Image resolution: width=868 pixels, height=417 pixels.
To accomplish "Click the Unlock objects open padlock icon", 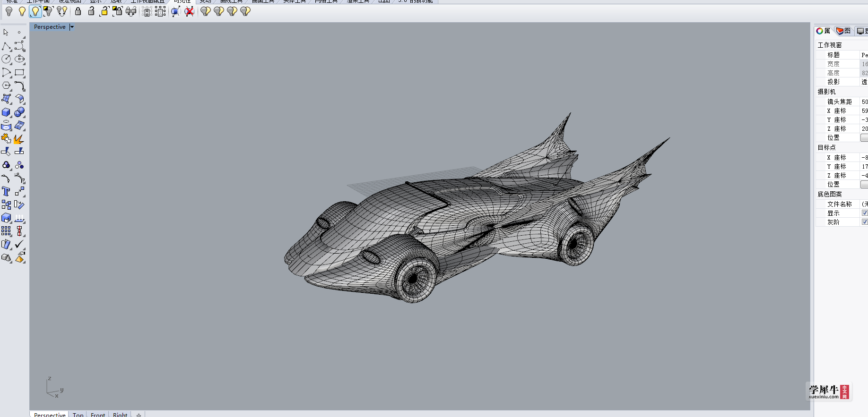I will click(91, 11).
